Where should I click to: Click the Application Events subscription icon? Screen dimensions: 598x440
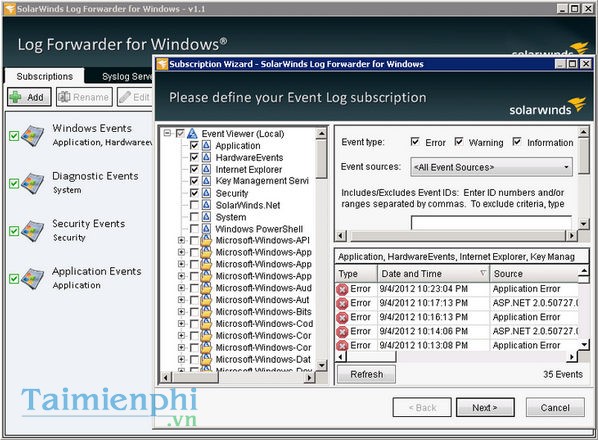pos(33,278)
